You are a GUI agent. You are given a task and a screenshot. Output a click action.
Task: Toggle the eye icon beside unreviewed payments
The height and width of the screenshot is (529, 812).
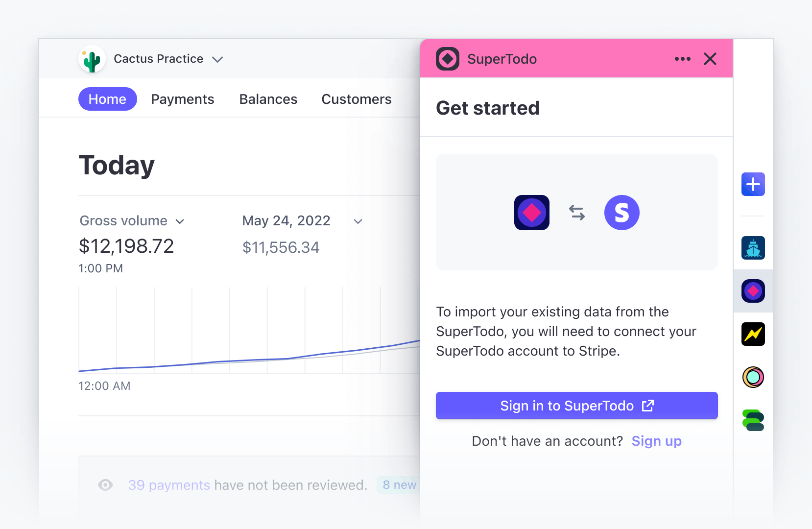tap(105, 485)
